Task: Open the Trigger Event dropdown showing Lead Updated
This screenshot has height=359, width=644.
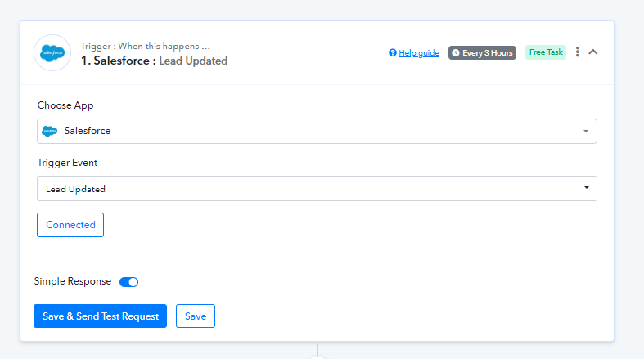Action: (317, 189)
